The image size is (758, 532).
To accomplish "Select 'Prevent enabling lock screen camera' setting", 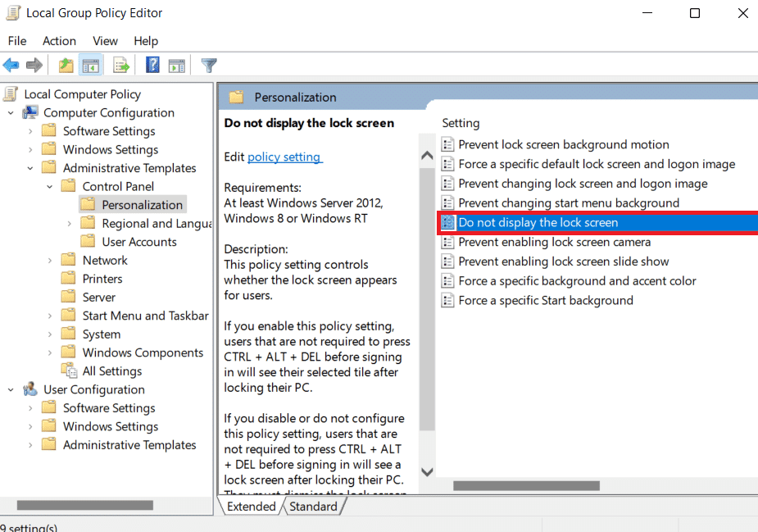I will coord(555,242).
